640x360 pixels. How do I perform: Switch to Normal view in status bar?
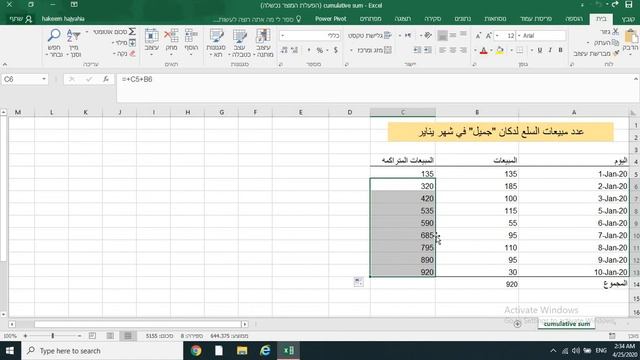128,336
